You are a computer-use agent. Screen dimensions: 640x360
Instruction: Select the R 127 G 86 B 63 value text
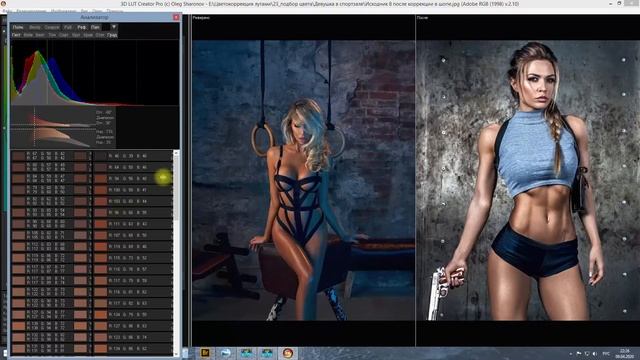click(x=128, y=326)
